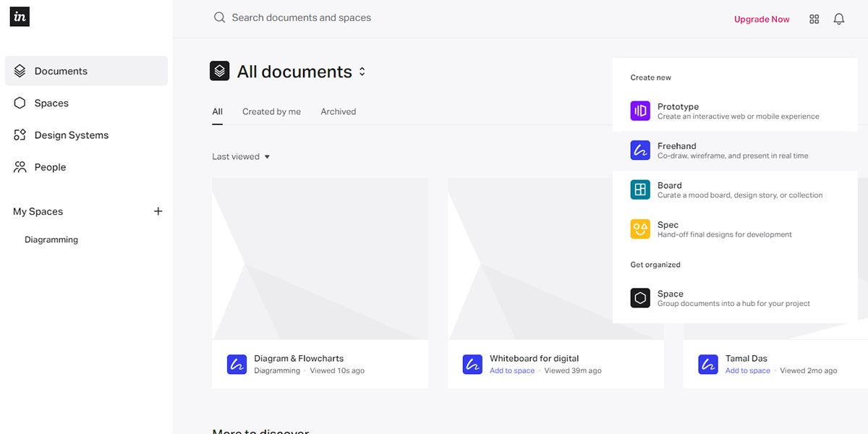Select Board from Create new menu
The width and height of the screenshot is (868, 434).
(735, 190)
